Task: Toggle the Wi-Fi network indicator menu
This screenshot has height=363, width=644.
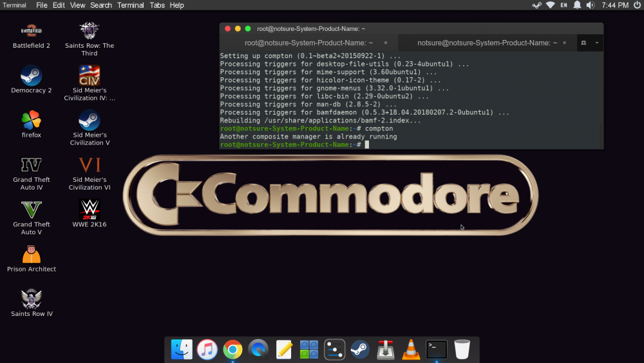Action: pyautogui.click(x=551, y=5)
